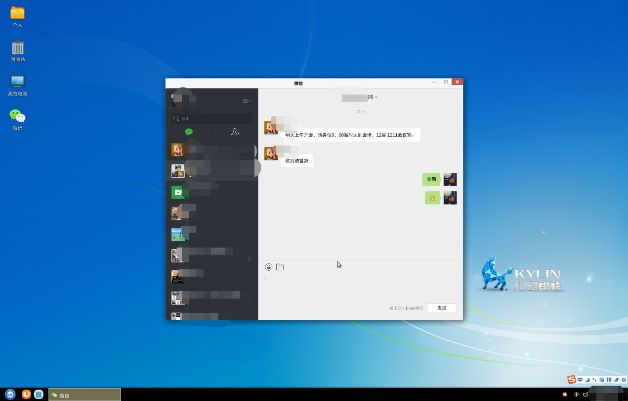
Task: Switch to the green Chats tab icon
Action: [189, 131]
